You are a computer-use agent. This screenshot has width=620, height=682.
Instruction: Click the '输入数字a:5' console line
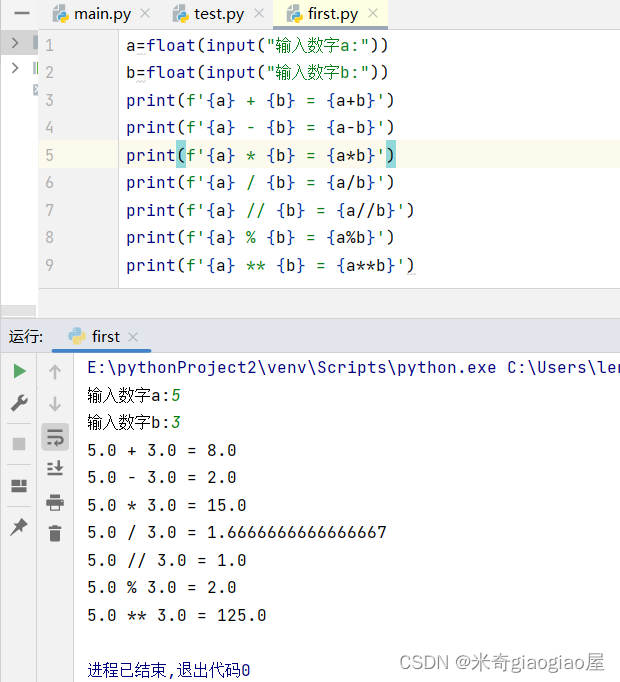pos(134,395)
